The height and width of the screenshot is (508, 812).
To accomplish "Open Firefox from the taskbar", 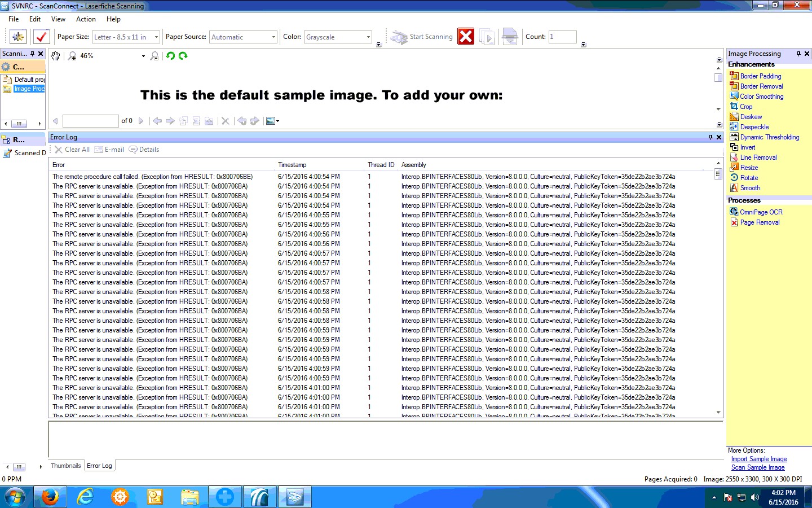I will (x=50, y=497).
